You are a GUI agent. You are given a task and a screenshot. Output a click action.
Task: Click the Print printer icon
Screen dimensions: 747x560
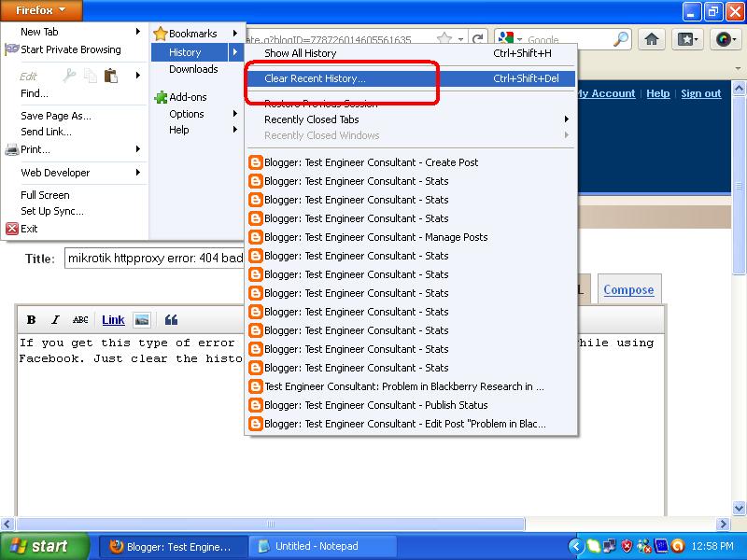coord(12,150)
